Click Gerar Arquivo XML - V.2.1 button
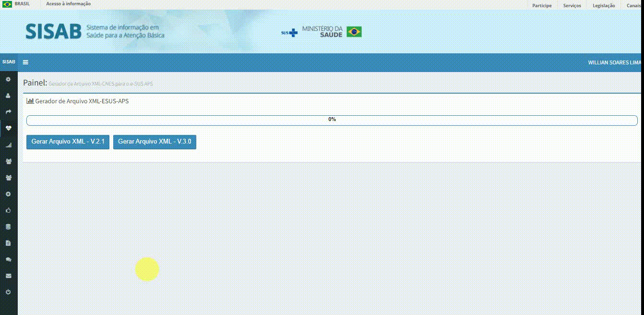The height and width of the screenshot is (315, 644). coord(68,142)
